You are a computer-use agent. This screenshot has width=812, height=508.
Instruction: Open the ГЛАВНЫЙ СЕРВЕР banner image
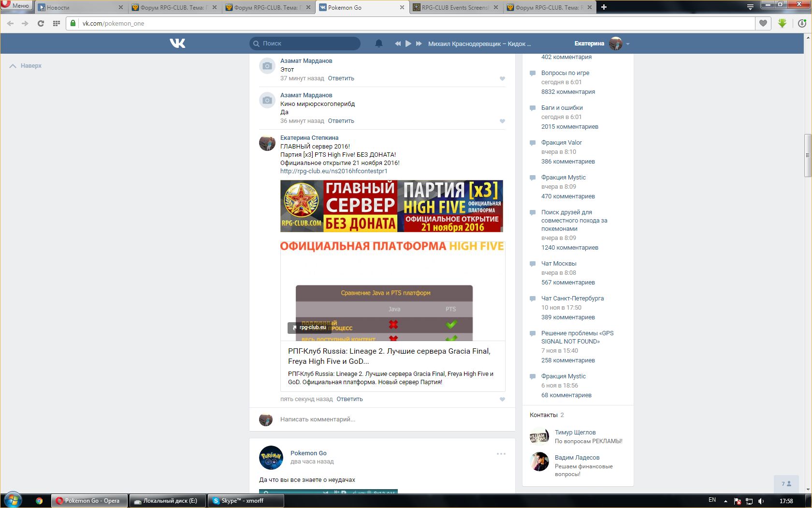(391, 206)
